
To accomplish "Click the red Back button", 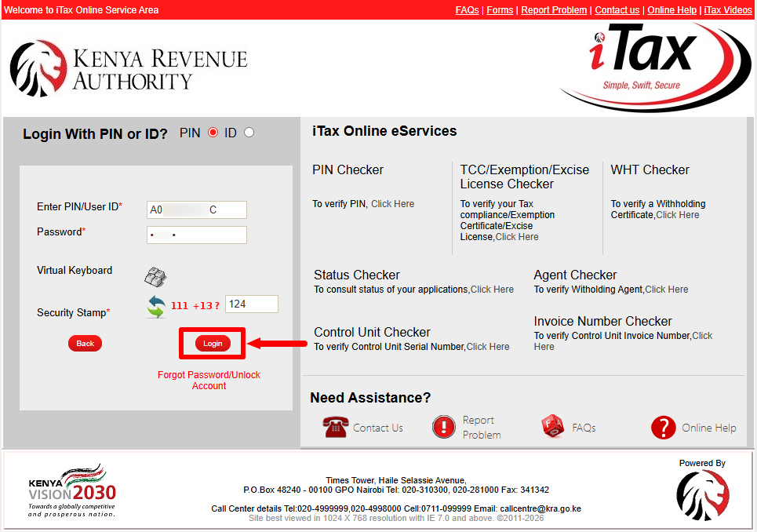I will click(x=85, y=343).
